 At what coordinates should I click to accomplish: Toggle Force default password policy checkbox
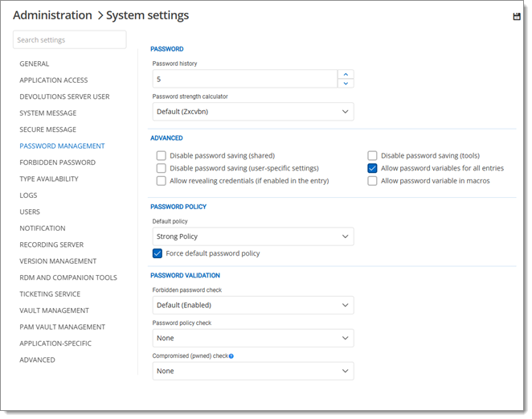click(158, 253)
